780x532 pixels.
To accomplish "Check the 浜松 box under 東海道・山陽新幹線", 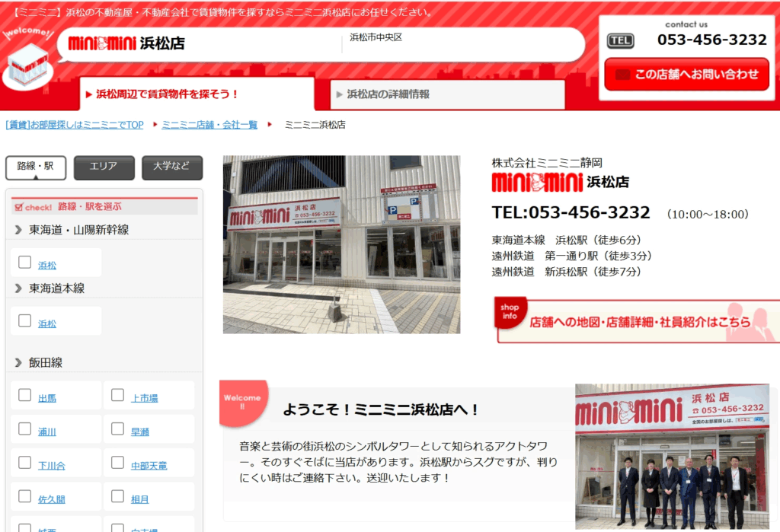I will 25,263.
